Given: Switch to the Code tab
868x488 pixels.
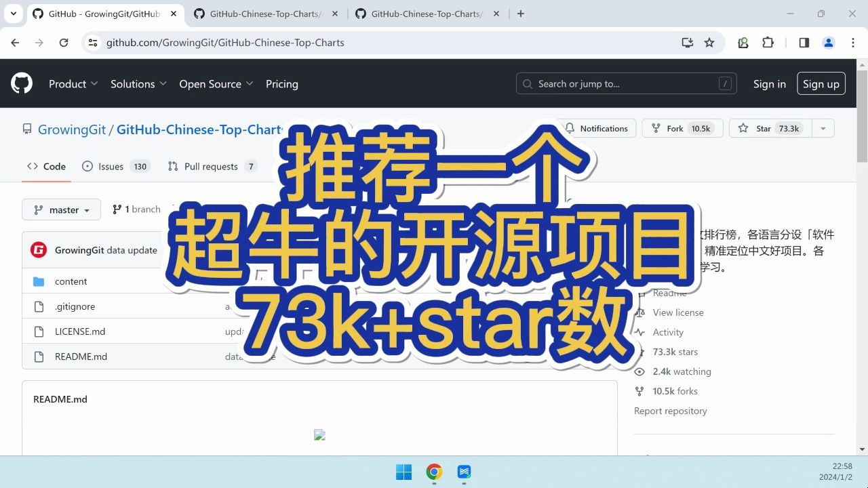Looking at the screenshot, I should click(46, 166).
